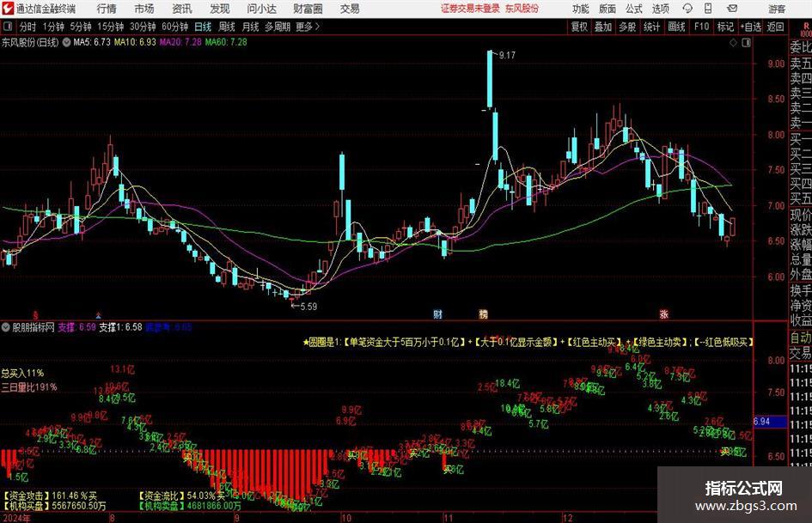Click the 9.17 high price label
The image size is (812, 523).
point(507,55)
